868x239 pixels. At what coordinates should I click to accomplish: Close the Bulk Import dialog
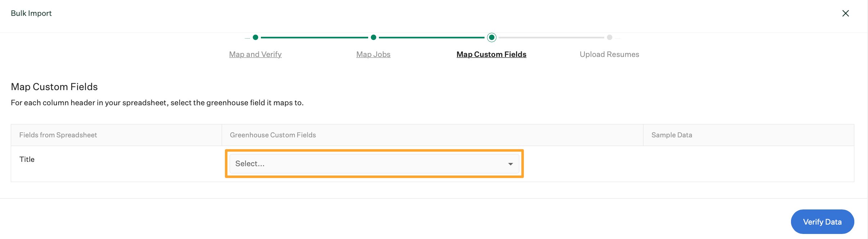(x=846, y=13)
